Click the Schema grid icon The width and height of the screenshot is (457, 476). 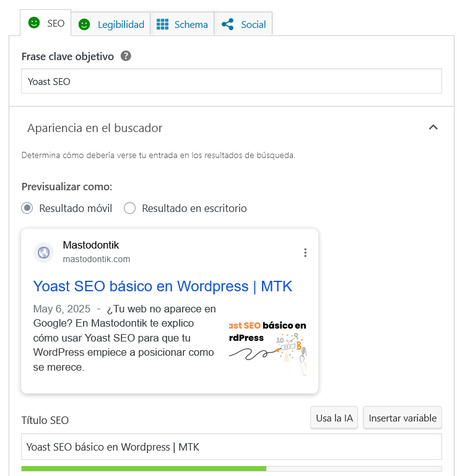tap(162, 24)
